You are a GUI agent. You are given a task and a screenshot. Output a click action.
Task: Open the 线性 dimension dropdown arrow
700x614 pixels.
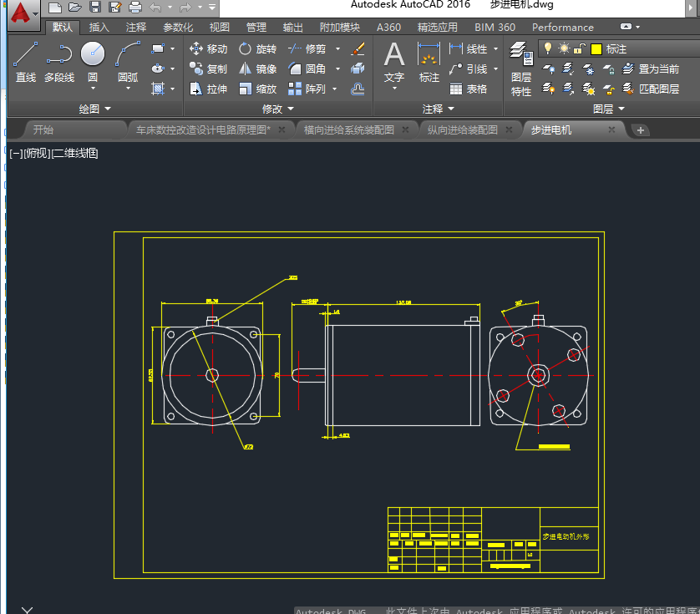495,49
